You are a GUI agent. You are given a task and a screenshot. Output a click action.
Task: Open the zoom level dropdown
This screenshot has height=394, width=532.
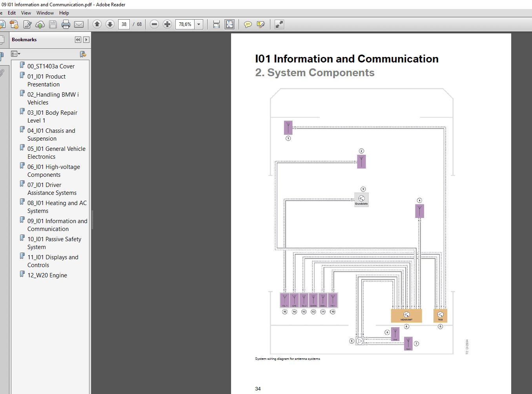pos(199,24)
